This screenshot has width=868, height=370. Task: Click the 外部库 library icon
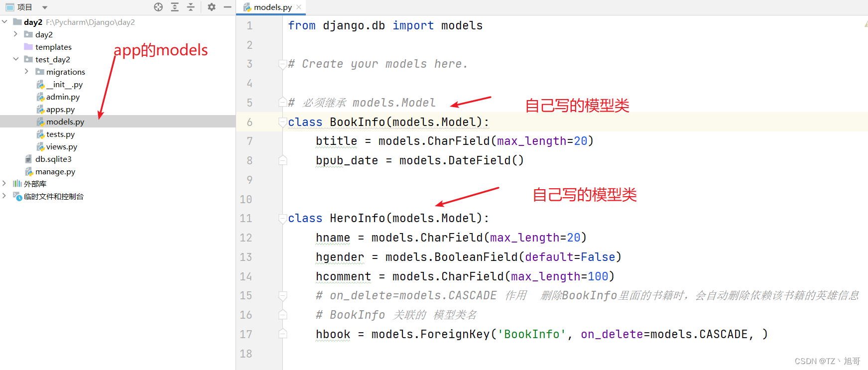pyautogui.click(x=17, y=184)
